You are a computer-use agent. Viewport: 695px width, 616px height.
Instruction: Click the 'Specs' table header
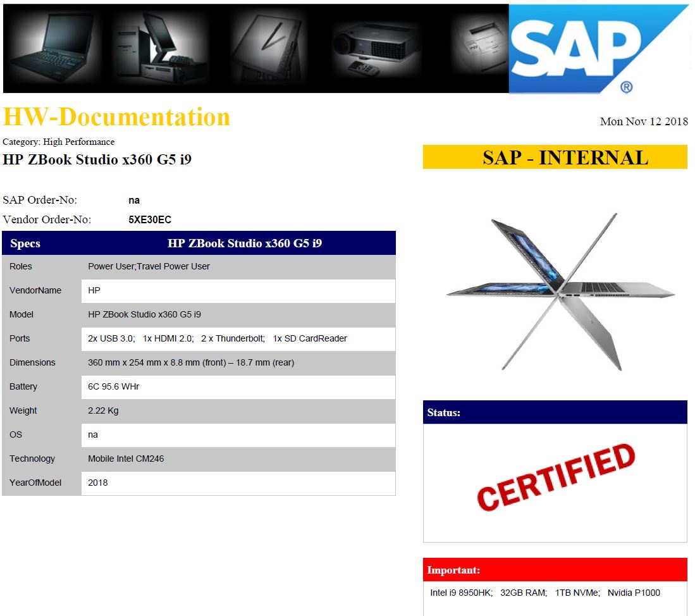(25, 243)
